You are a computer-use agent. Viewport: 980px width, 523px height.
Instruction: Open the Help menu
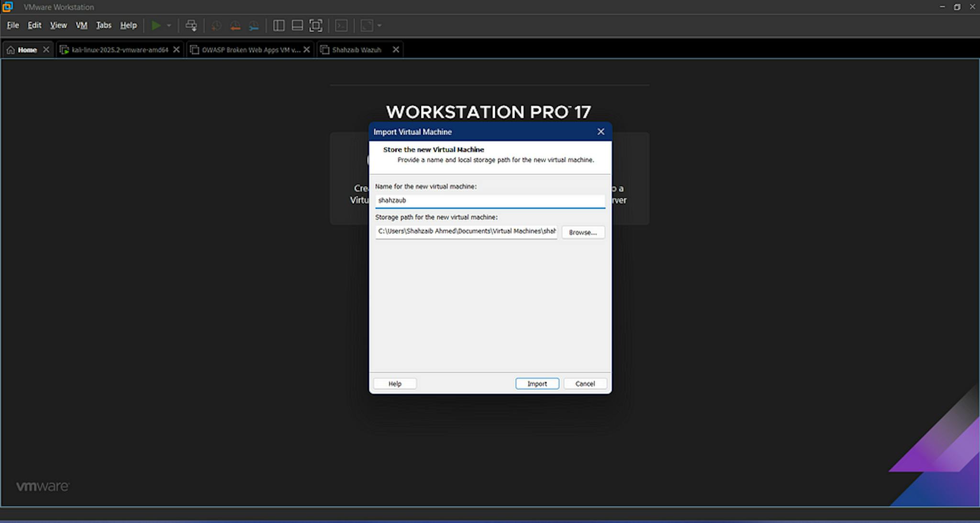pyautogui.click(x=128, y=25)
